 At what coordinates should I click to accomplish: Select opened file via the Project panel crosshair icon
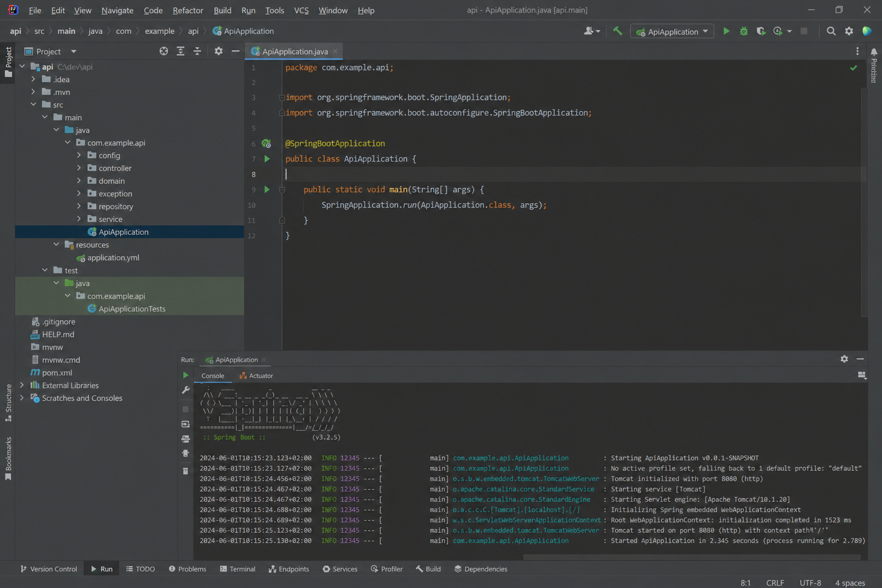tap(164, 51)
